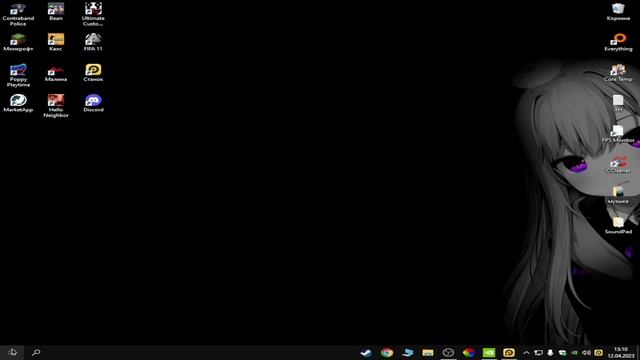Launch Discord from the desktop
640x360 pixels.
coord(93,103)
